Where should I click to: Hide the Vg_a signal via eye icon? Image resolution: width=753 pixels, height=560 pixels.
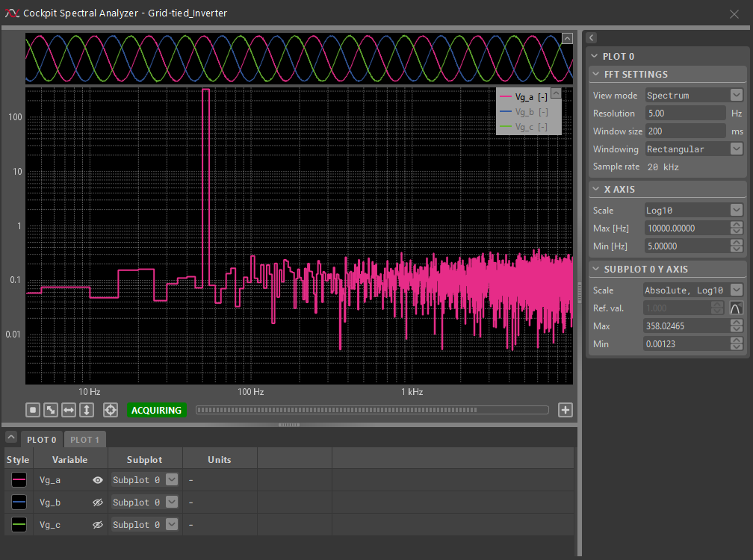pos(97,480)
